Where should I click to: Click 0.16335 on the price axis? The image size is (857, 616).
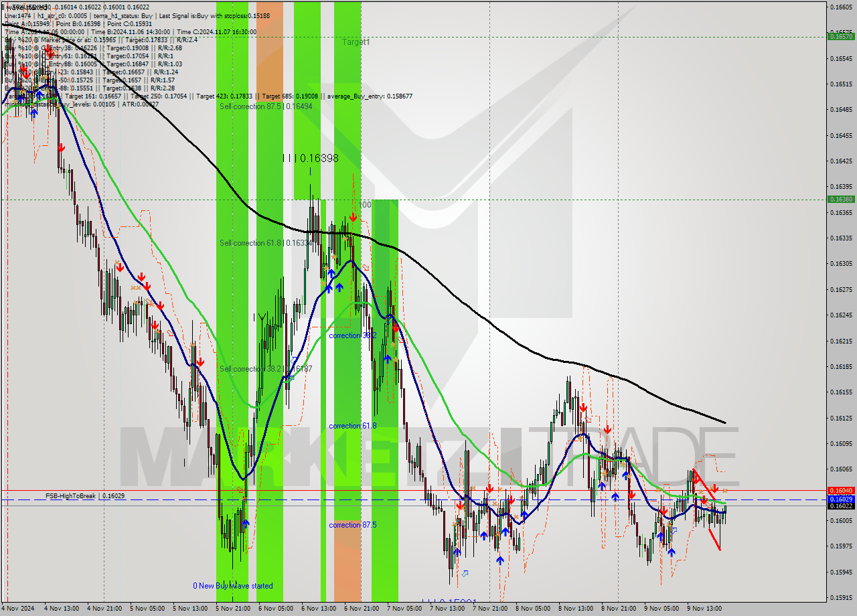coord(841,238)
